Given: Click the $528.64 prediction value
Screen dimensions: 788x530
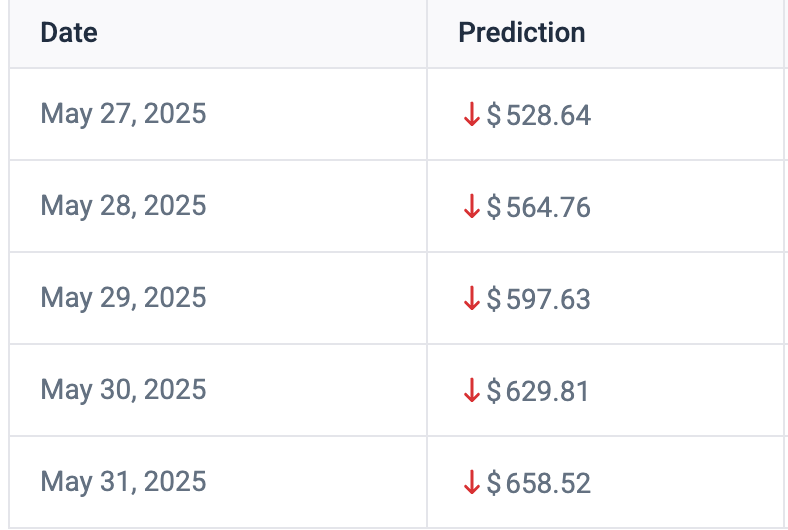Looking at the screenshot, I should (538, 115).
